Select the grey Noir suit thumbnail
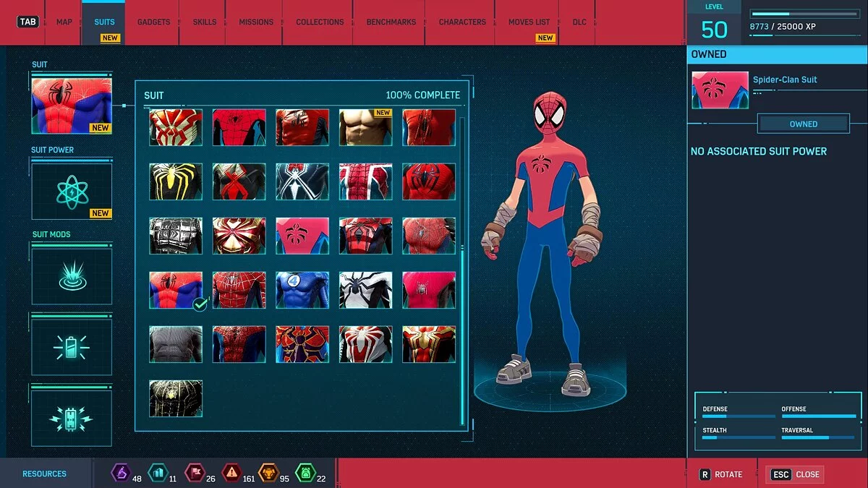868x488 pixels. point(176,344)
